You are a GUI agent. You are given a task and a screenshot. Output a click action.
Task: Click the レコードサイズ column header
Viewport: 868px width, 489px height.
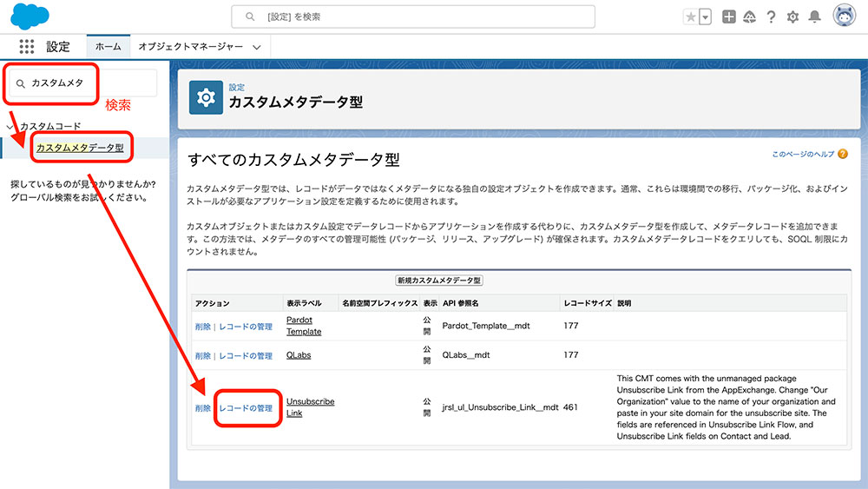point(588,303)
